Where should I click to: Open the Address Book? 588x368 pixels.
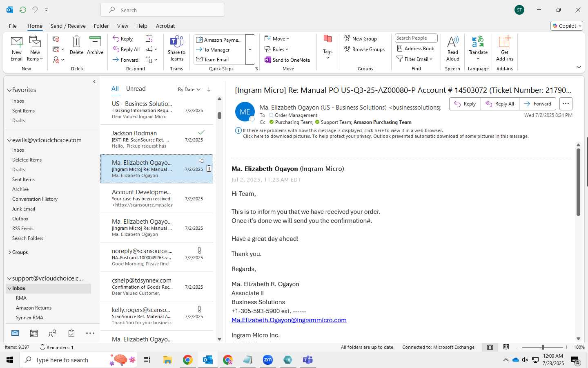coord(416,48)
